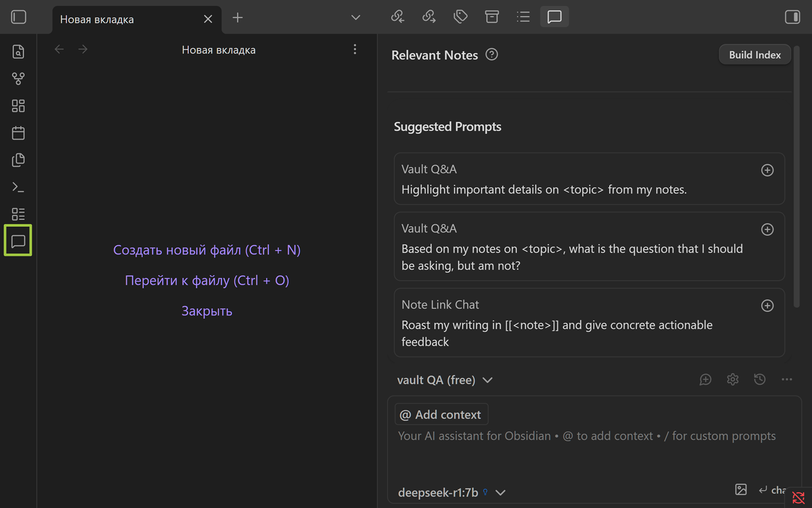The image size is (812, 508).
Task: Expand the 'vault QA (free)' mode dropdown
Action: point(445,380)
